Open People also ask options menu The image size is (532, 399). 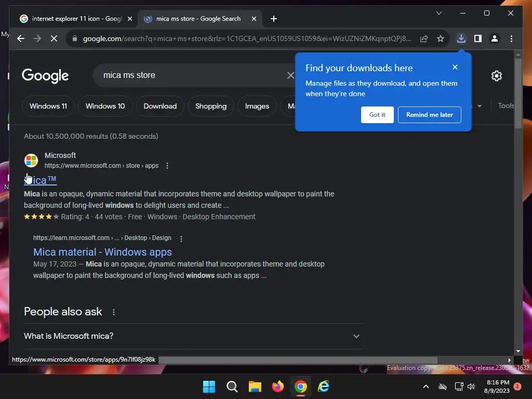[x=114, y=312]
